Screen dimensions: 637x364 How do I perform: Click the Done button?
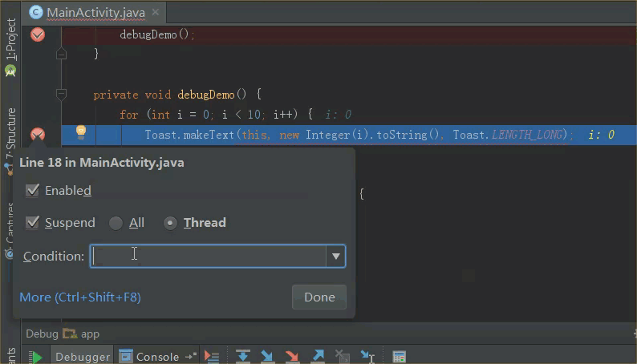coord(319,297)
